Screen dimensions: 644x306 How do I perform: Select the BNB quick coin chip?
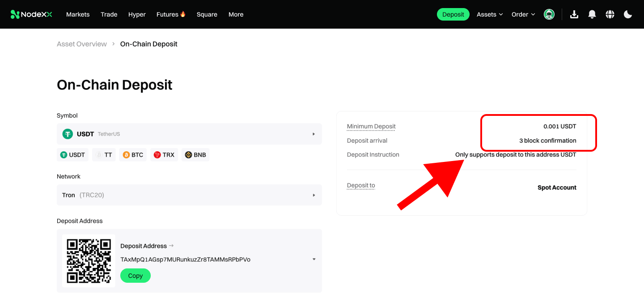click(195, 155)
